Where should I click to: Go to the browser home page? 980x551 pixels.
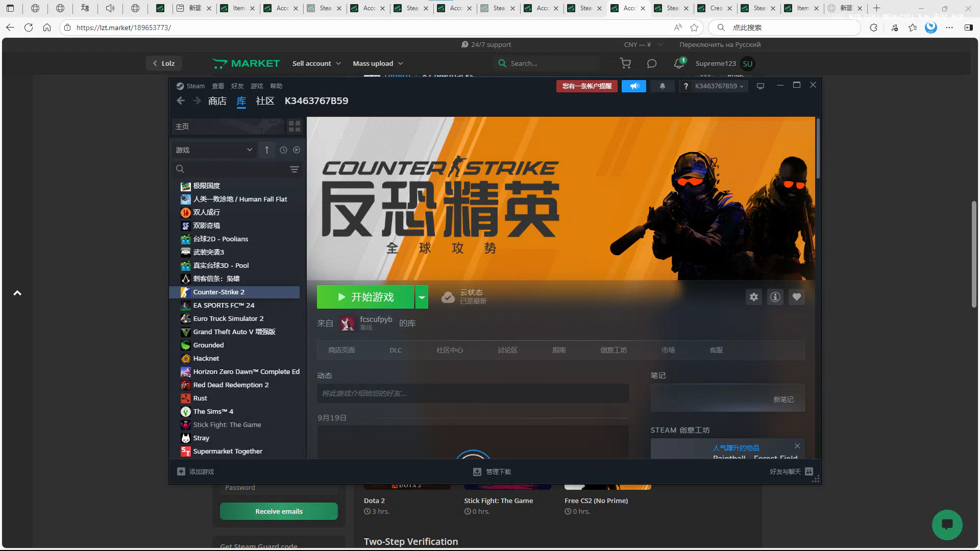click(x=47, y=28)
